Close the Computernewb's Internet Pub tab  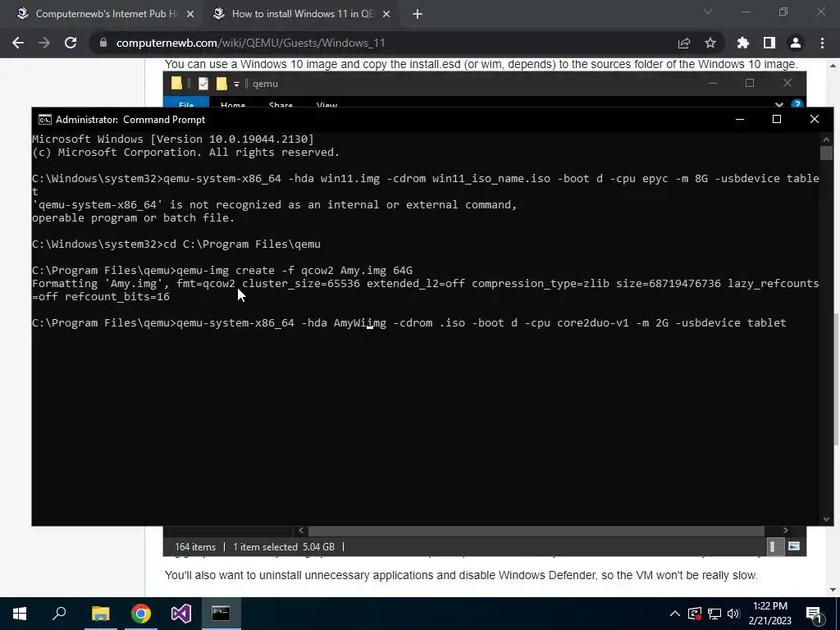click(x=190, y=14)
